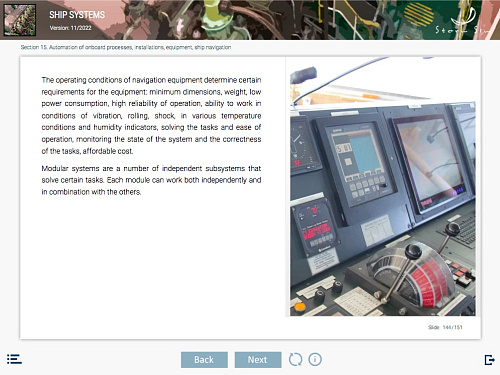
Task: Click the Version: 11/2022 label
Action: [x=70, y=28]
